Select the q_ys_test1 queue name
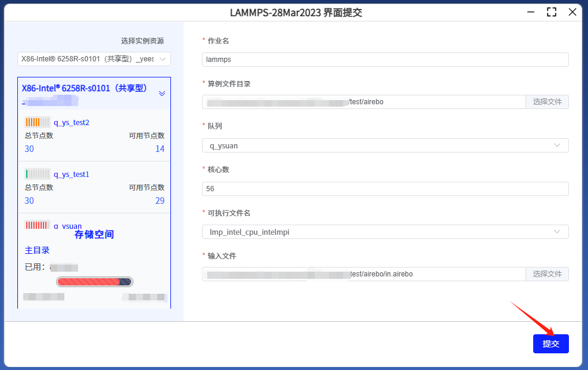The width and height of the screenshot is (588, 370). [71, 175]
